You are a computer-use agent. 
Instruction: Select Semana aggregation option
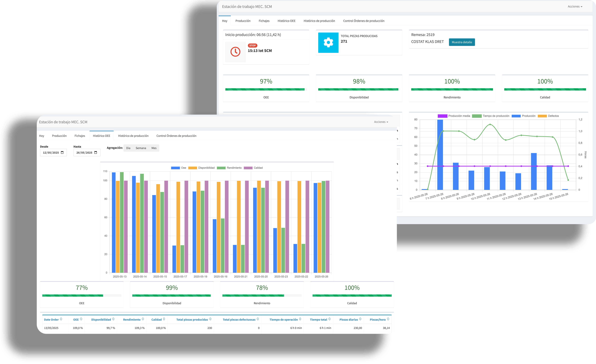141,148
